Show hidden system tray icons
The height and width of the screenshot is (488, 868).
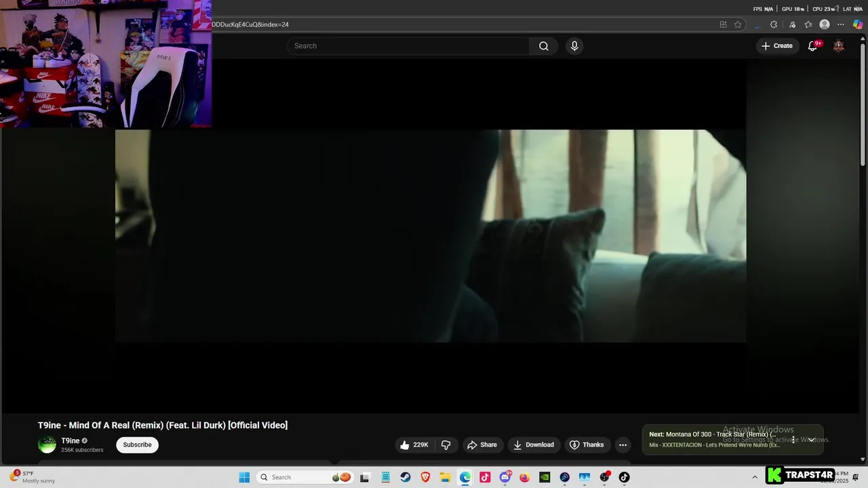click(755, 477)
